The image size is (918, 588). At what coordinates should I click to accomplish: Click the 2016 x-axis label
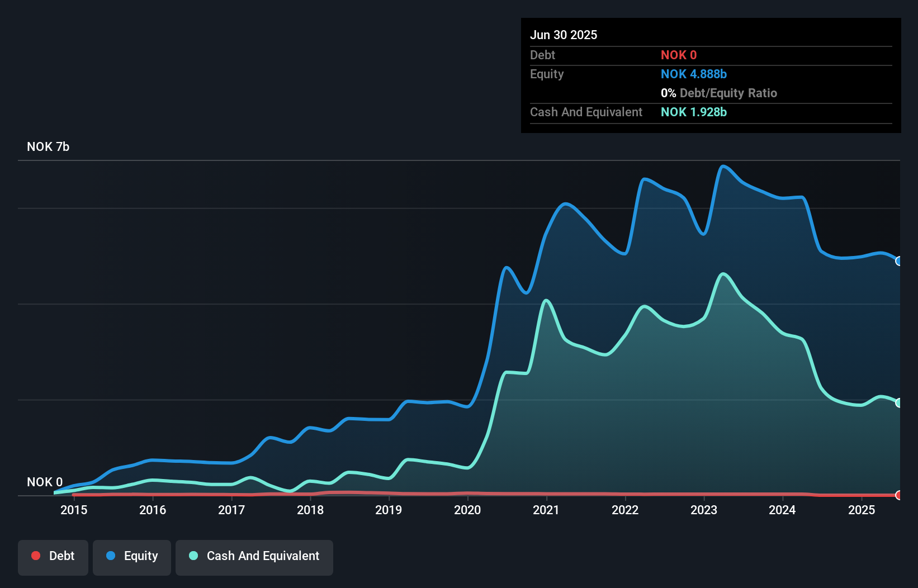click(x=153, y=510)
